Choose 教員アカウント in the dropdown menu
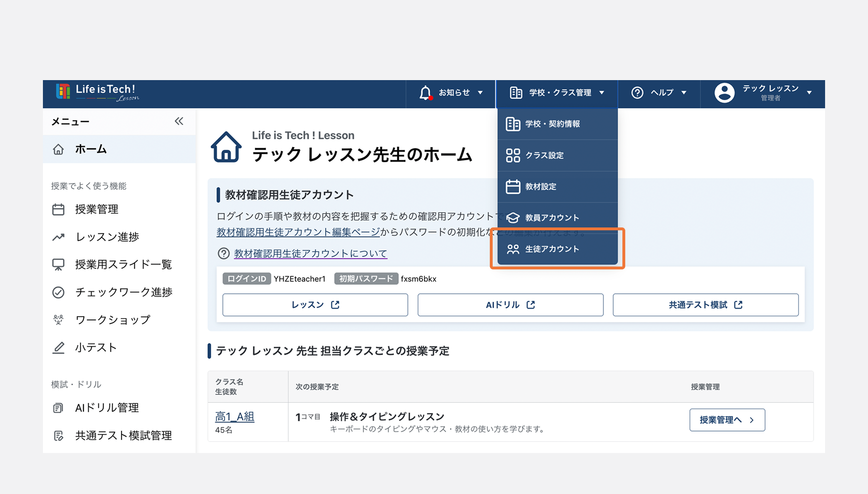 (551, 217)
